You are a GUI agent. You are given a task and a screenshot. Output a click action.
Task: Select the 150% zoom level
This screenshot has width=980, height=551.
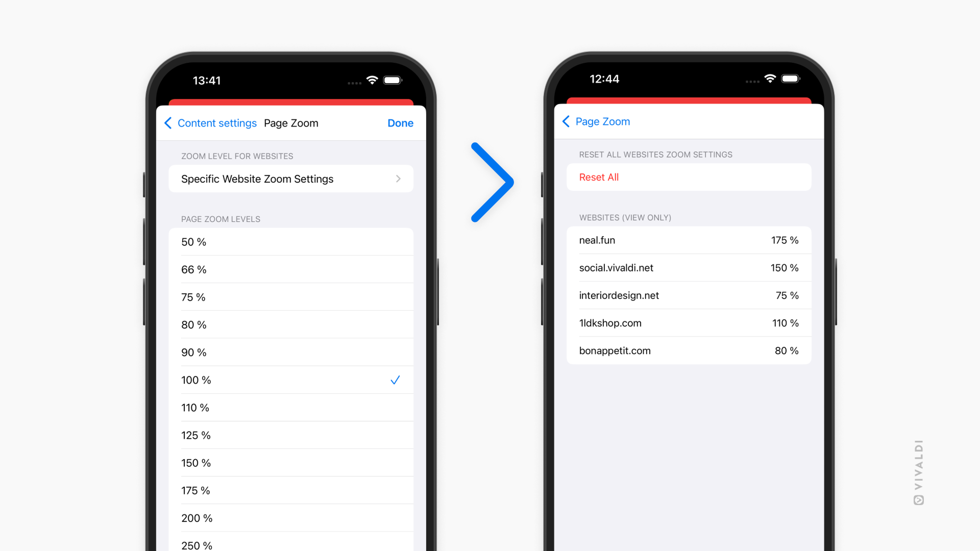pyautogui.click(x=292, y=463)
